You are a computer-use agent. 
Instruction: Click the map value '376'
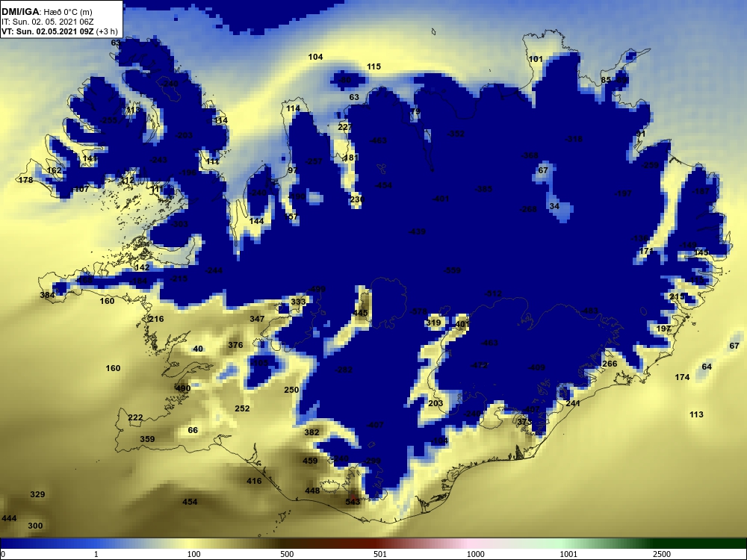click(x=235, y=345)
